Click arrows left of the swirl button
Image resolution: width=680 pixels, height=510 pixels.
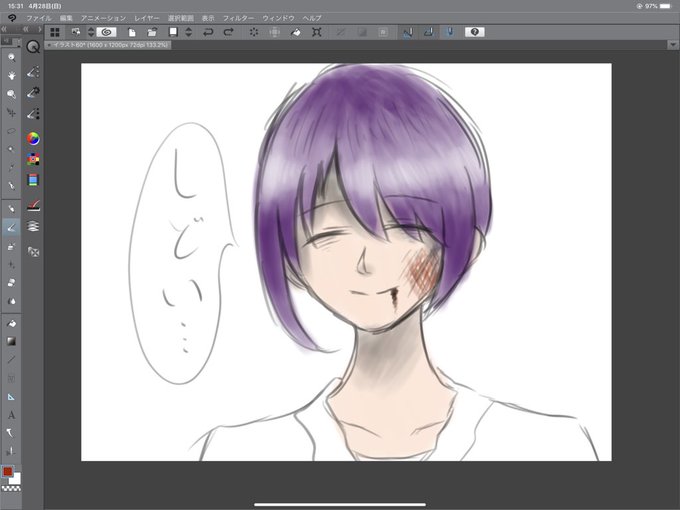pyautogui.click(x=91, y=32)
